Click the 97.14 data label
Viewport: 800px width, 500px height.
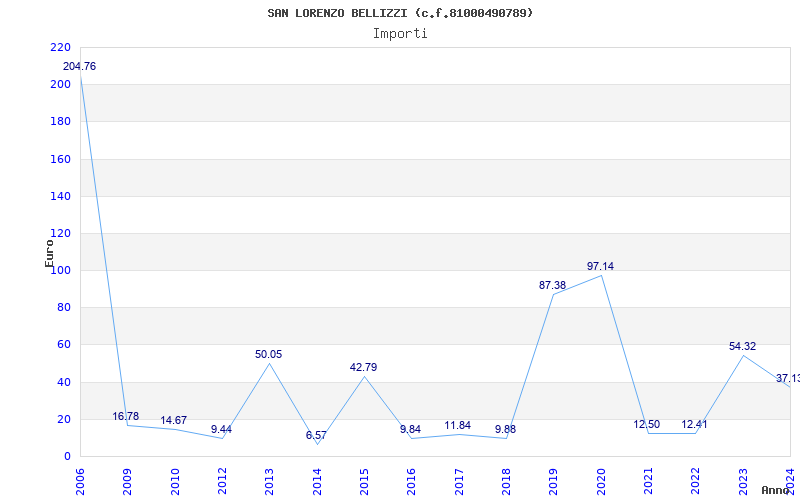coord(601,266)
